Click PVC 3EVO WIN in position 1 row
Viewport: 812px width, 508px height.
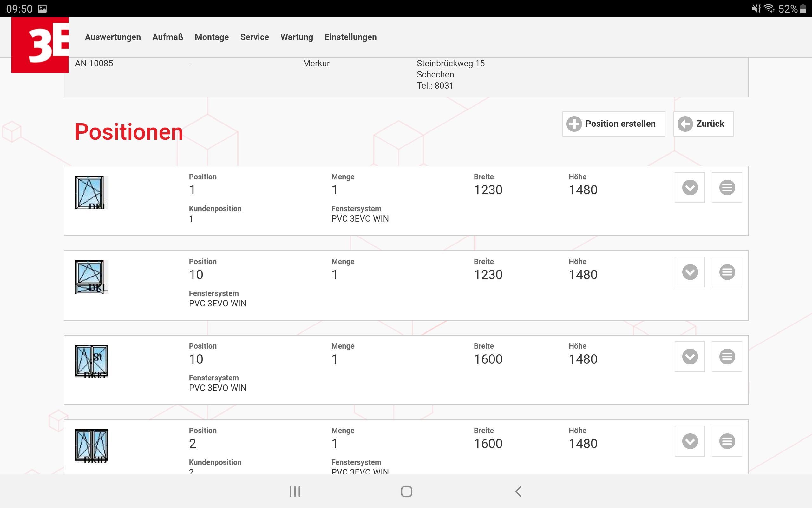coord(360,219)
